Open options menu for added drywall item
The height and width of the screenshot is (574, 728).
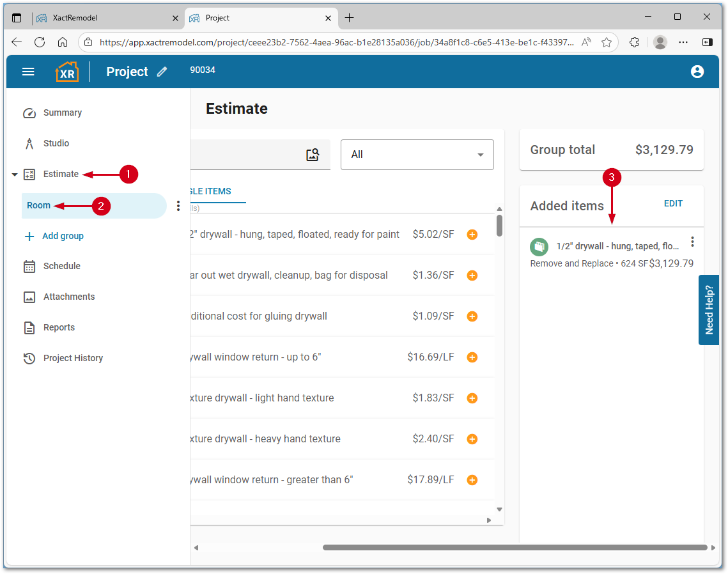[692, 242]
